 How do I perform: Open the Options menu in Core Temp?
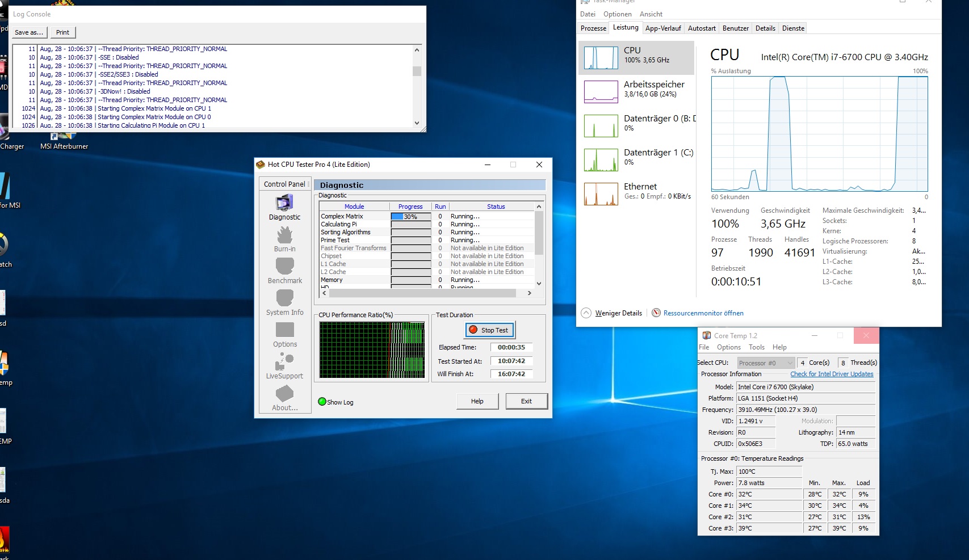coord(729,347)
